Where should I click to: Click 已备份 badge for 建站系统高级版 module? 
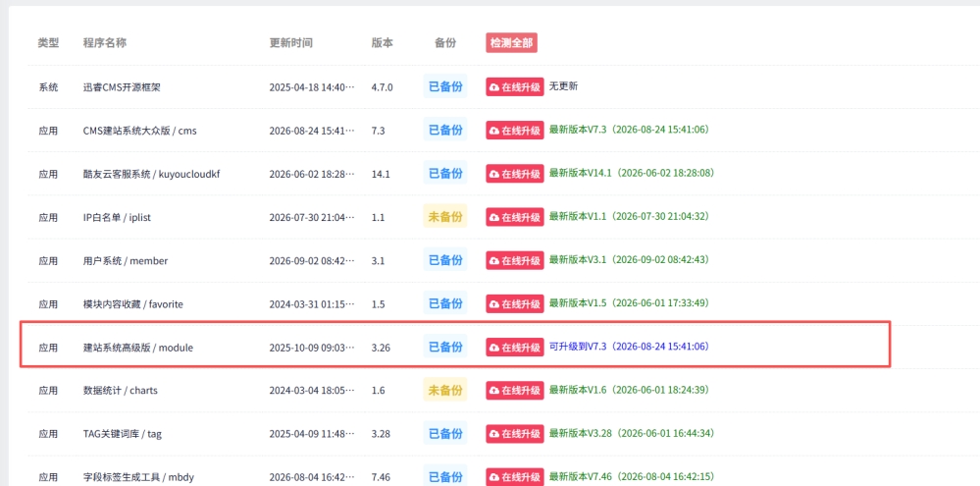click(445, 348)
